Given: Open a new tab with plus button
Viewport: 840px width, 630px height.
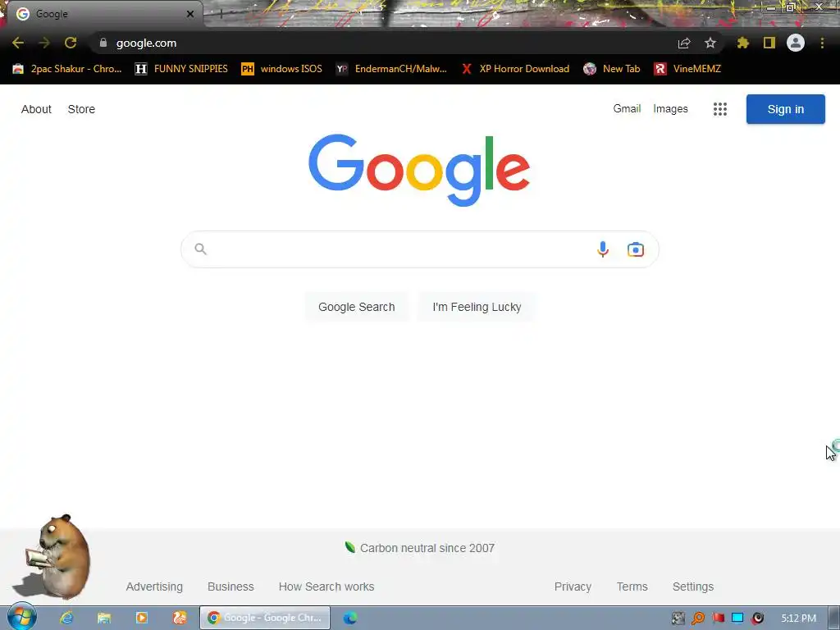Looking at the screenshot, I should (221, 14).
